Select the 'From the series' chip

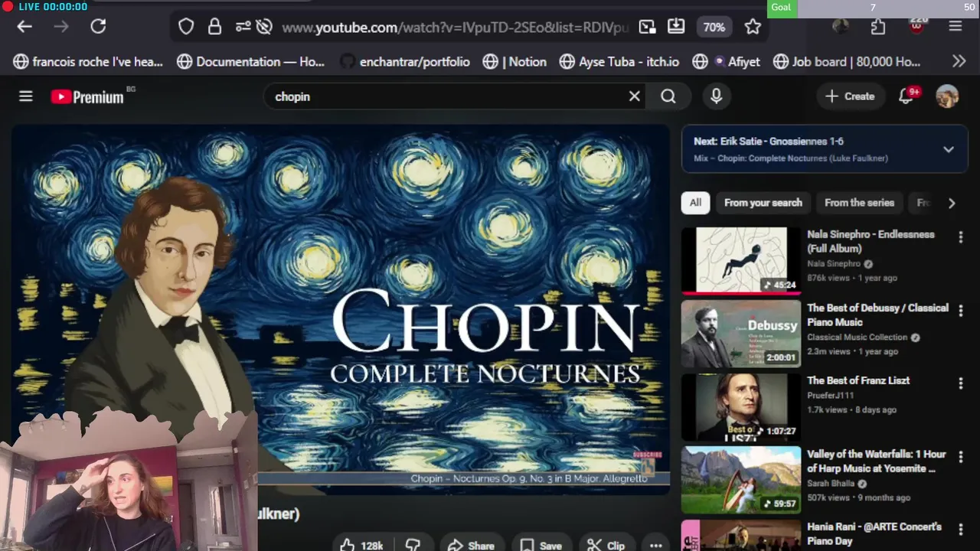859,203
